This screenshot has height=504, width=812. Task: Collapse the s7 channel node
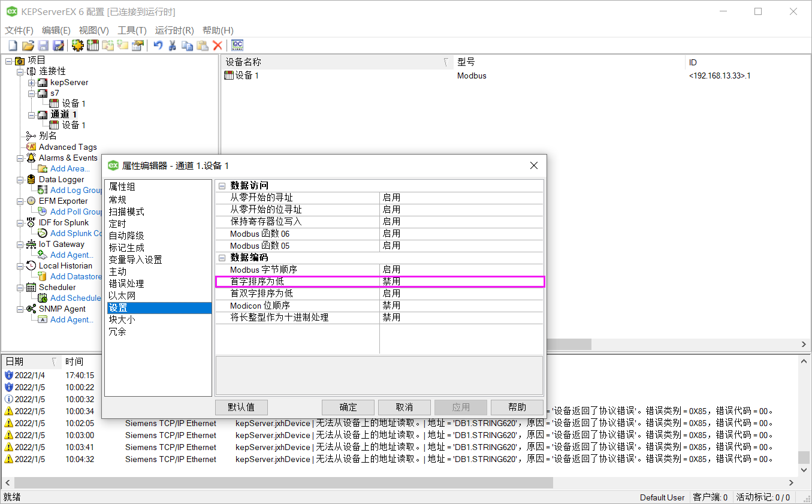tap(31, 93)
